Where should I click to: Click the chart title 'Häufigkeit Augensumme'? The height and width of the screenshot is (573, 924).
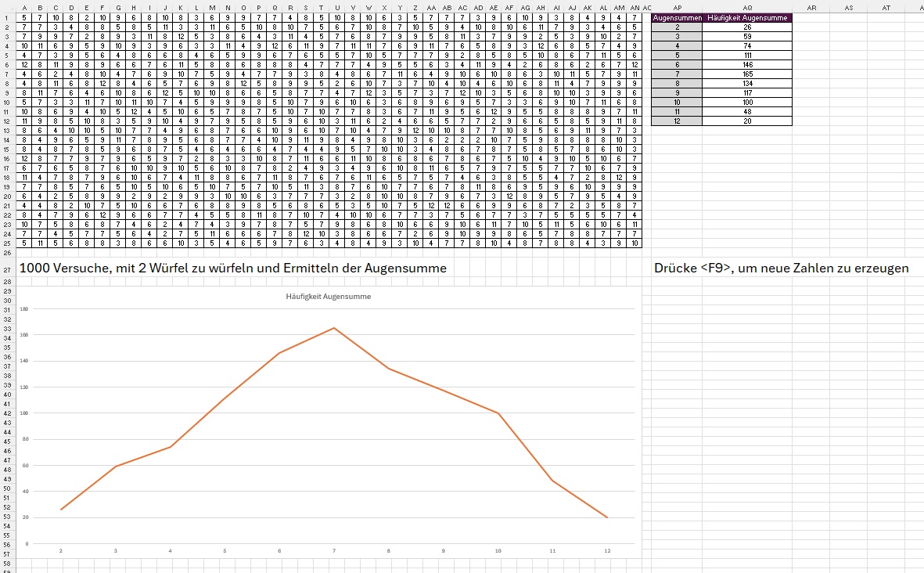click(329, 297)
